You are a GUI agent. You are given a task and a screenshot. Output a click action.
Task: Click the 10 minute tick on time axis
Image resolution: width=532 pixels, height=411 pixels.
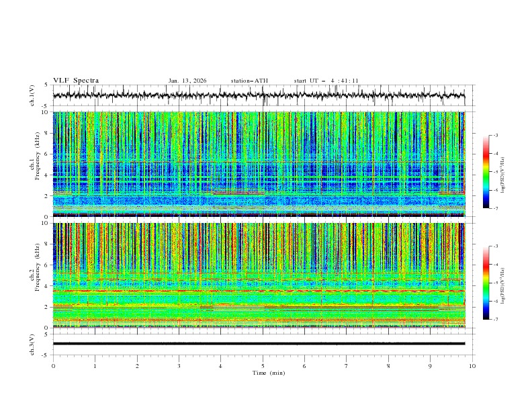[472, 365]
